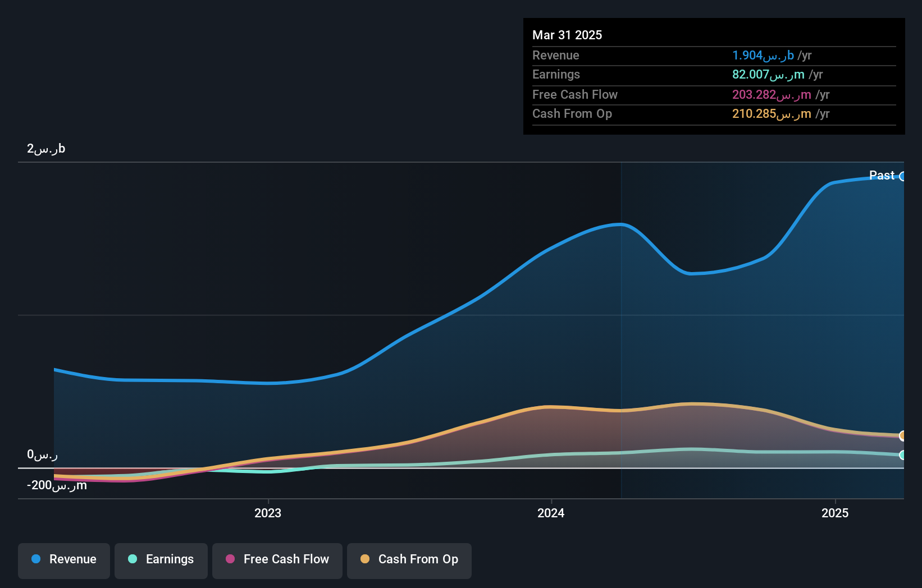Screen dimensions: 922x588
Task: Click the 2024 x-axis label
Action: (551, 513)
